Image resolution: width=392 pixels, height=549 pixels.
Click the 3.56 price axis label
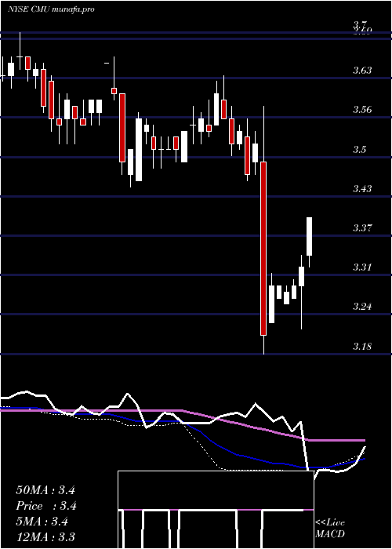pyautogui.click(x=362, y=110)
